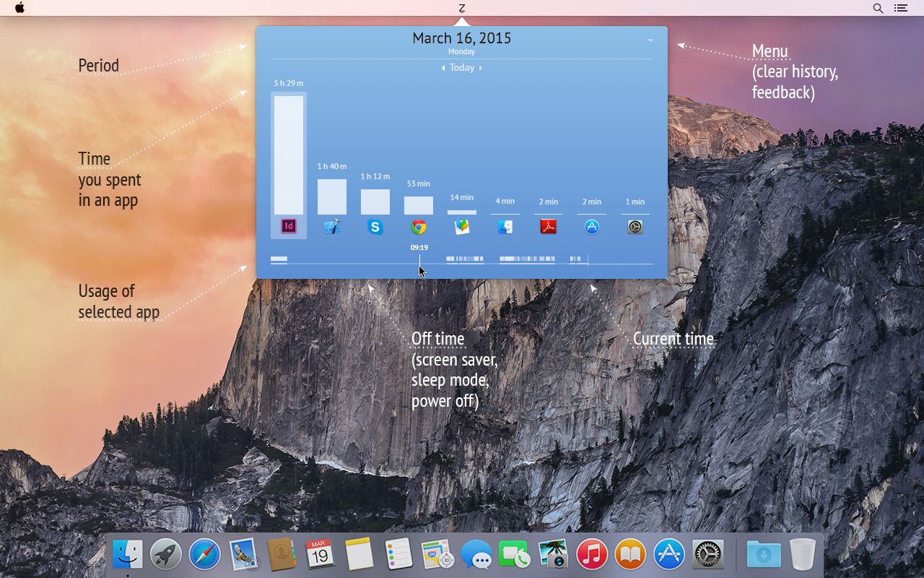Select Skype in the usage chart
Viewport: 924px width, 578px height.
tap(375, 226)
